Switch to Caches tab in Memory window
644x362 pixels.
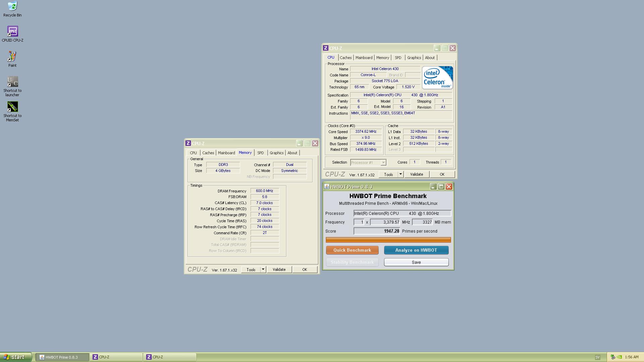tap(208, 153)
